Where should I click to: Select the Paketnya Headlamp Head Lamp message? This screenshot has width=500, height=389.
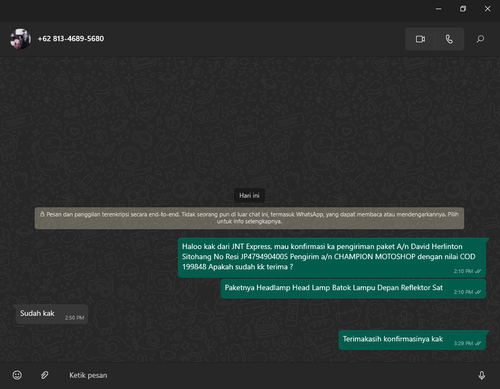pyautogui.click(x=353, y=289)
